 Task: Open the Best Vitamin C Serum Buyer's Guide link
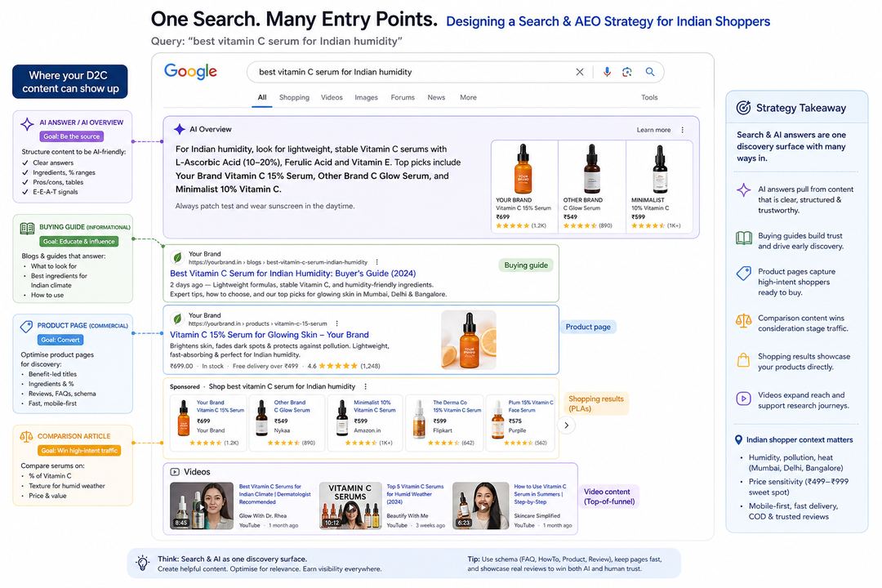[293, 274]
